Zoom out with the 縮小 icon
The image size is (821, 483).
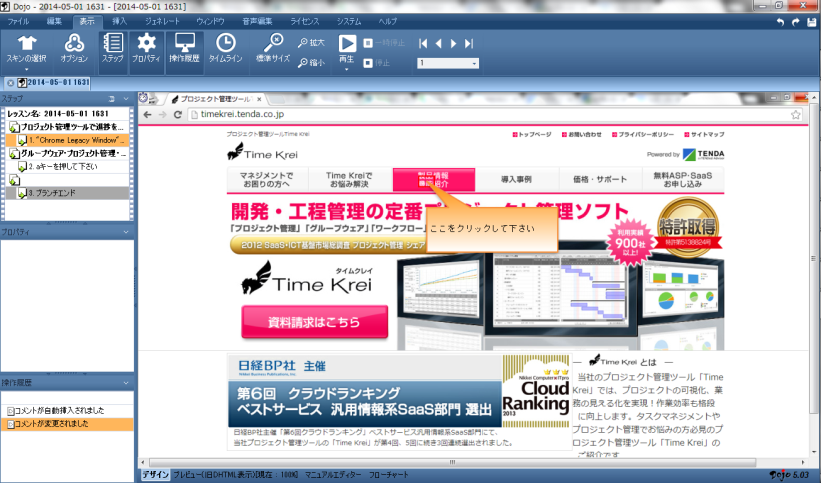tap(311, 63)
